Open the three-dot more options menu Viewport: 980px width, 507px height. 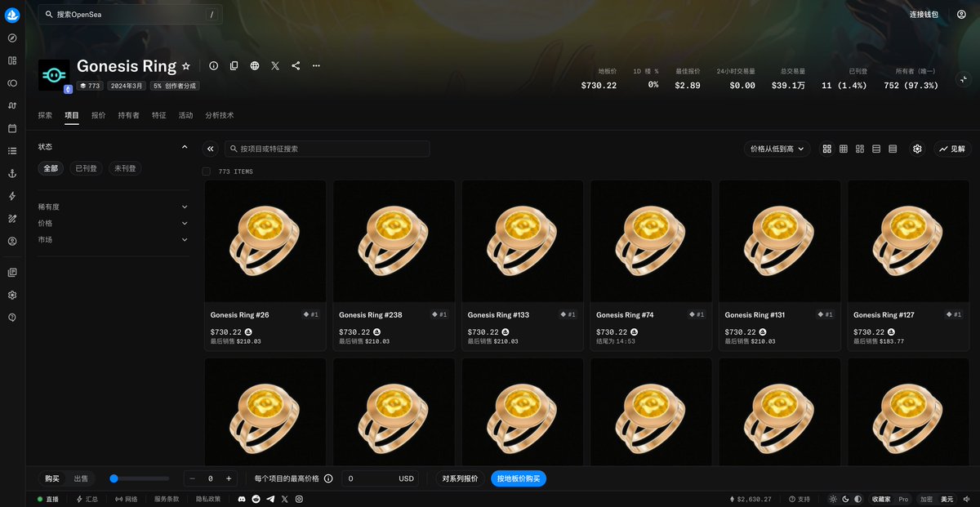click(316, 65)
